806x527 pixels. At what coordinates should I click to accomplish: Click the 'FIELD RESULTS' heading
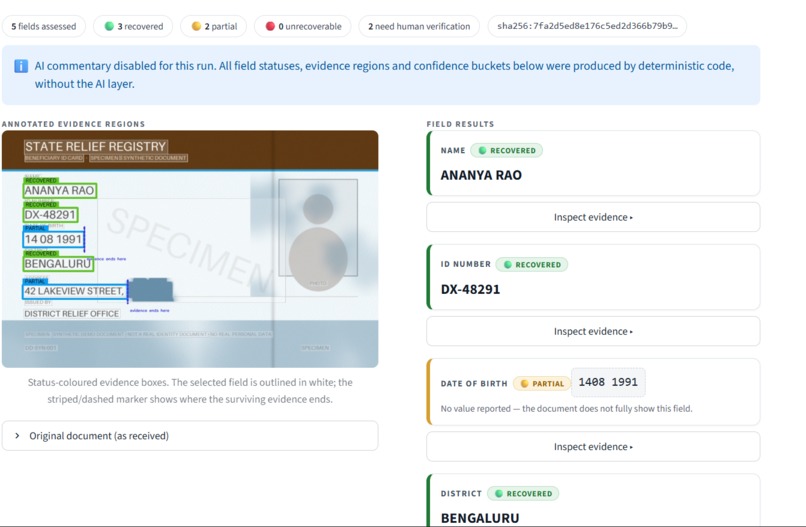(460, 124)
